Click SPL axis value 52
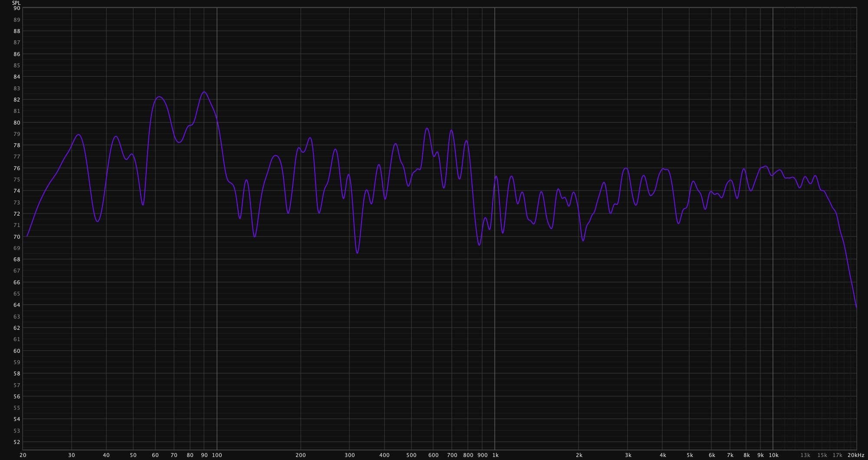Screen dimensions: 868x460 tap(17, 442)
